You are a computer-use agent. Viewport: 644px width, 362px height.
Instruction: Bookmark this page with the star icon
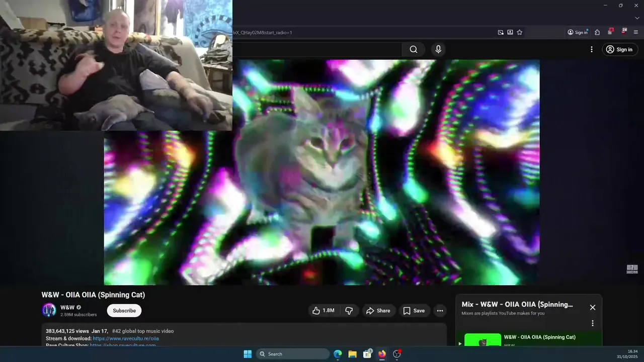coord(520,32)
